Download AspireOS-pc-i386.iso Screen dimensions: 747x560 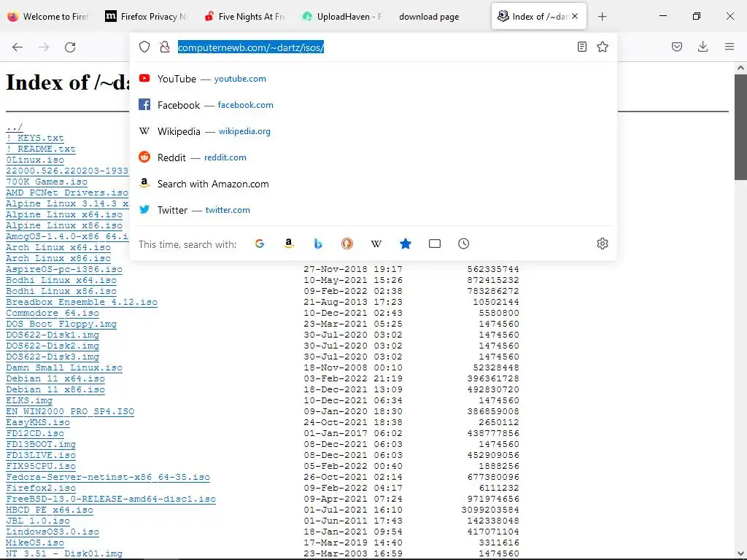tap(64, 270)
